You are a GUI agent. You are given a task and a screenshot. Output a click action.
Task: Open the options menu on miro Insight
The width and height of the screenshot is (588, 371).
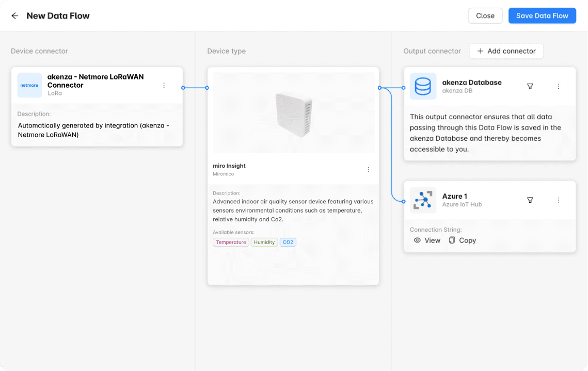[368, 169]
